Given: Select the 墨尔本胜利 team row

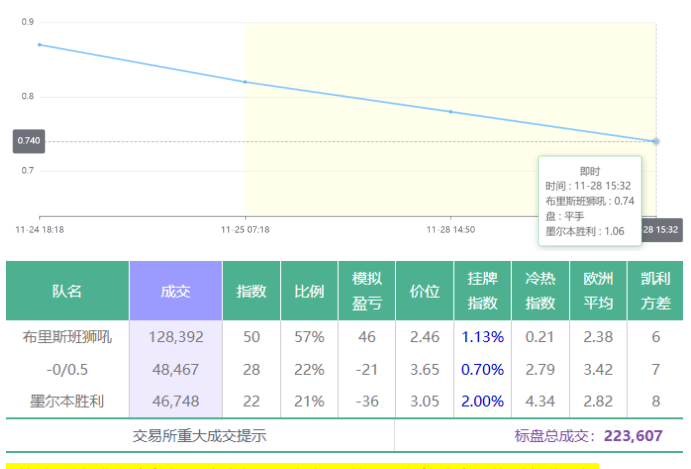Looking at the screenshot, I should click(x=67, y=401).
